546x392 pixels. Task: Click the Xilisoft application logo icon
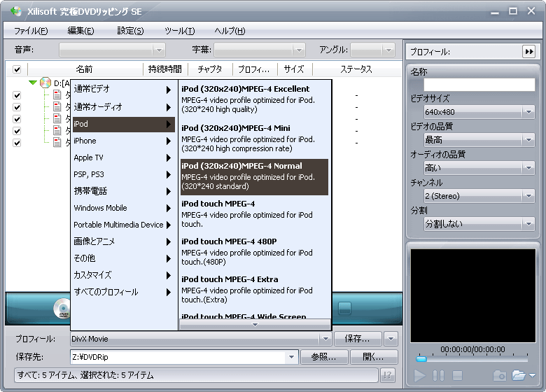[x=15, y=11]
